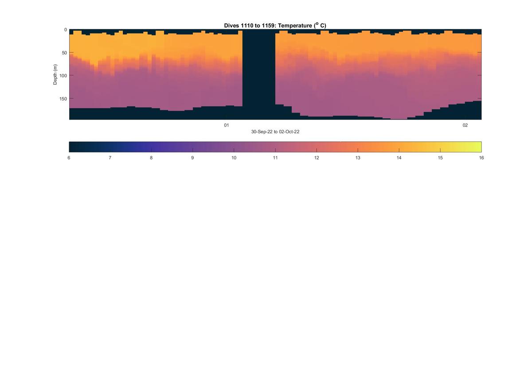Click the yellow 16-degree end of the colorbar
Image resolution: width=532 pixels, height=392 pixels.
[478, 147]
